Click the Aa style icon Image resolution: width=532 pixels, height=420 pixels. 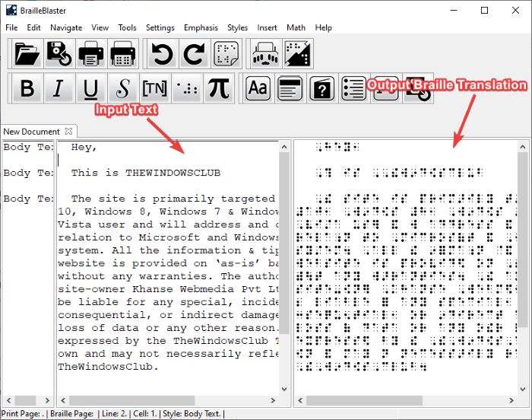(x=258, y=88)
